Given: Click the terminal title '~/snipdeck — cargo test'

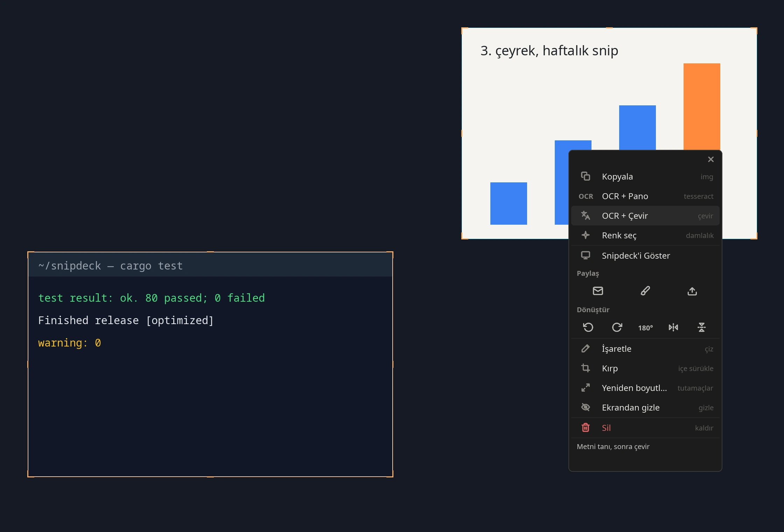Looking at the screenshot, I should 111,266.
